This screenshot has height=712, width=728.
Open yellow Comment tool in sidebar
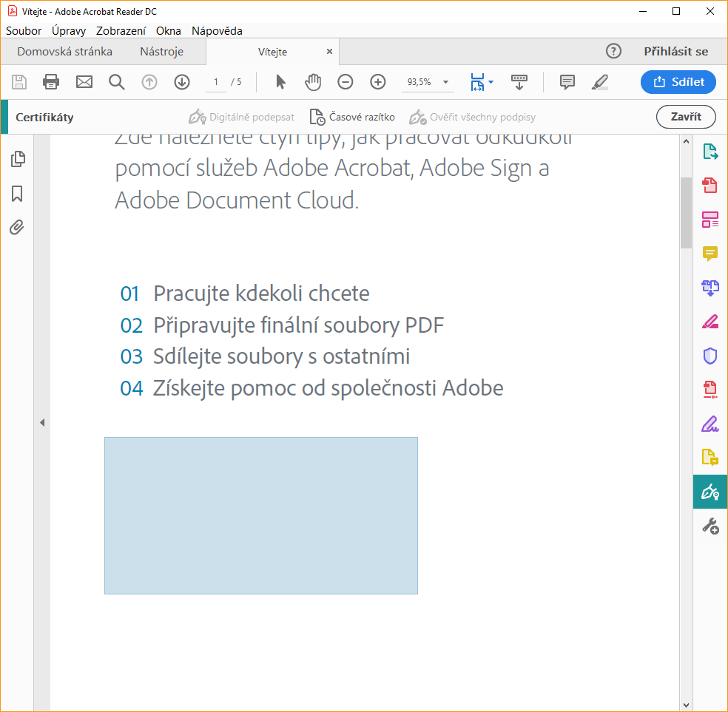click(710, 254)
